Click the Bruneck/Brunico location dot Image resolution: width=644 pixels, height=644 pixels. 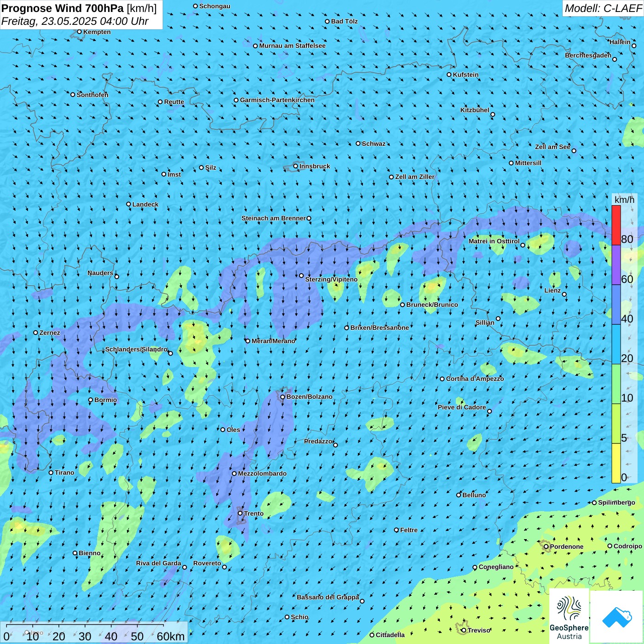point(402,305)
